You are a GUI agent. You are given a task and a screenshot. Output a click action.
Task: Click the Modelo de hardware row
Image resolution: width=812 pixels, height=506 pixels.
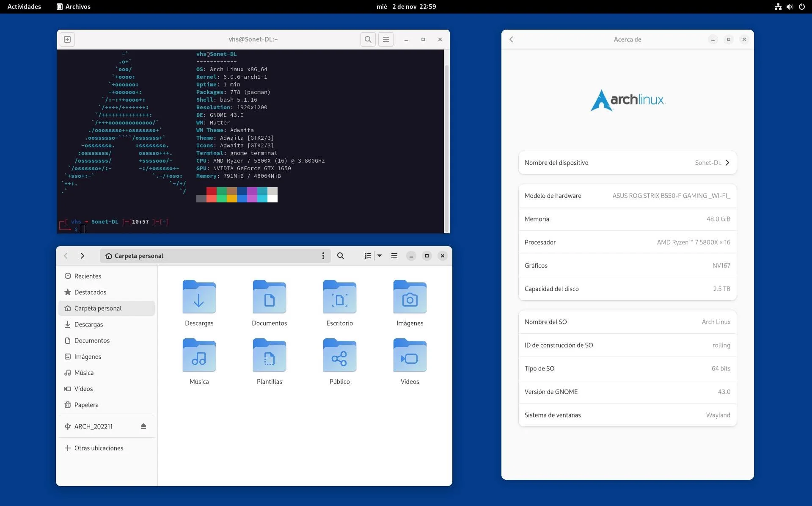pos(628,196)
